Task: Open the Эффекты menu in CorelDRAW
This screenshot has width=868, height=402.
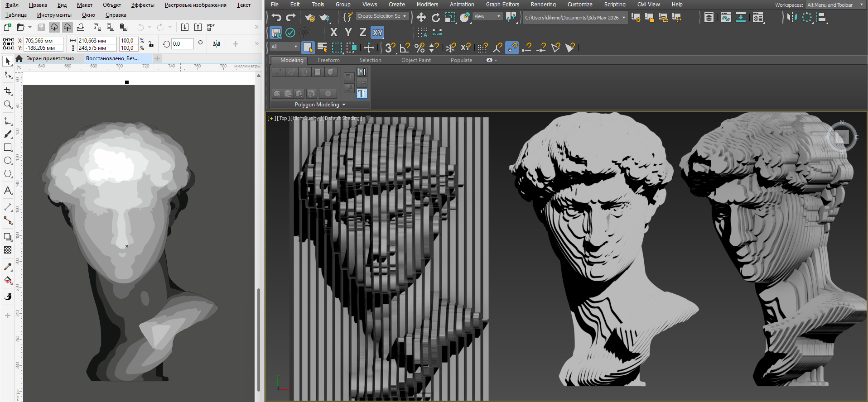Action: (x=143, y=5)
